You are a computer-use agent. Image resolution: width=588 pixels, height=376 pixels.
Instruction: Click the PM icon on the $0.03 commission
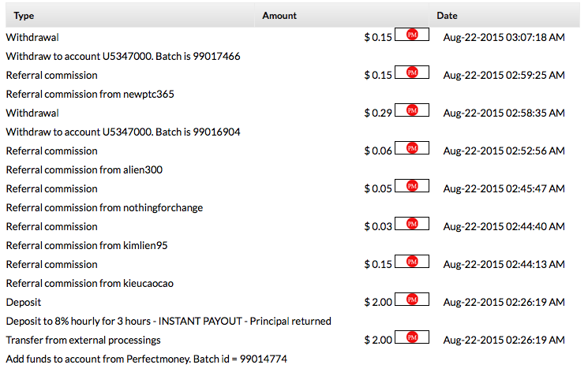click(411, 224)
